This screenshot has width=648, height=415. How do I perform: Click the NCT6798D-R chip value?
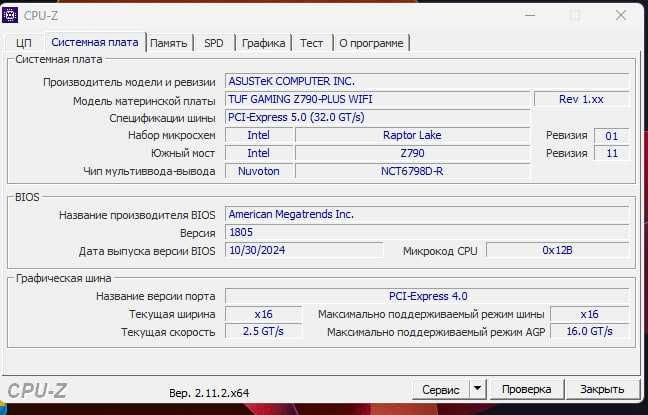pyautogui.click(x=412, y=172)
